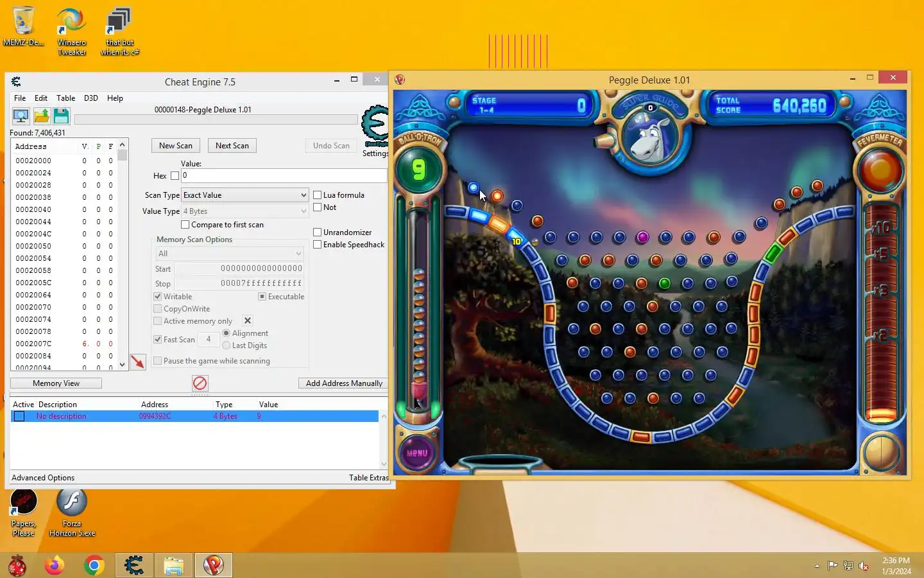
Task: Open the Peggle MENU button
Action: [x=417, y=453]
